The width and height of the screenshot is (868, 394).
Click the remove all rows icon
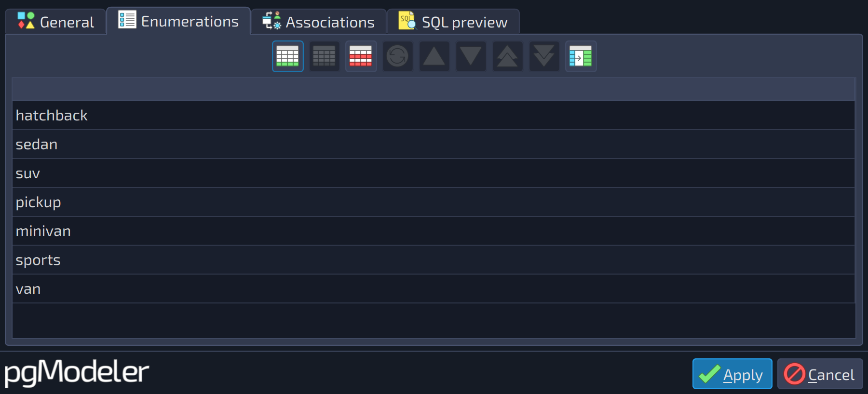point(361,56)
